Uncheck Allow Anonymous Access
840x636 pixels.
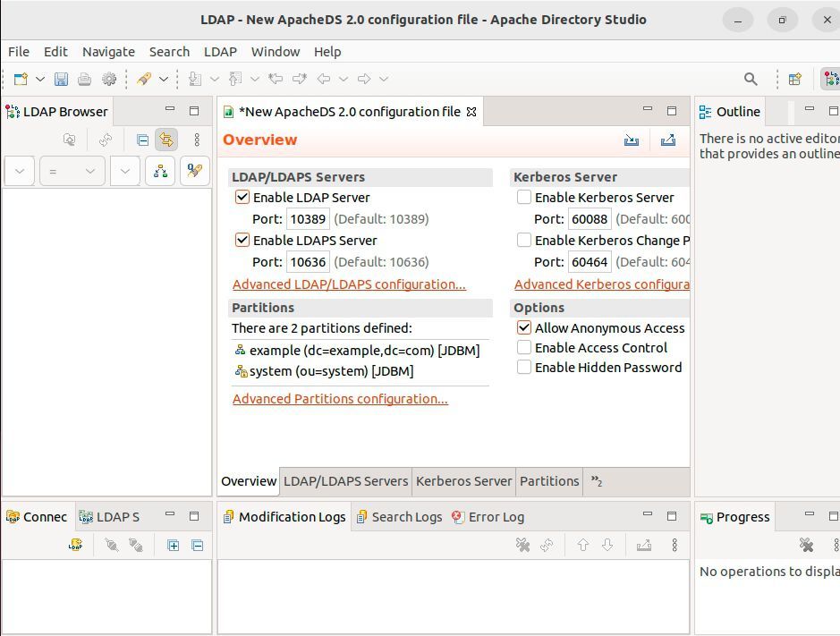523,327
